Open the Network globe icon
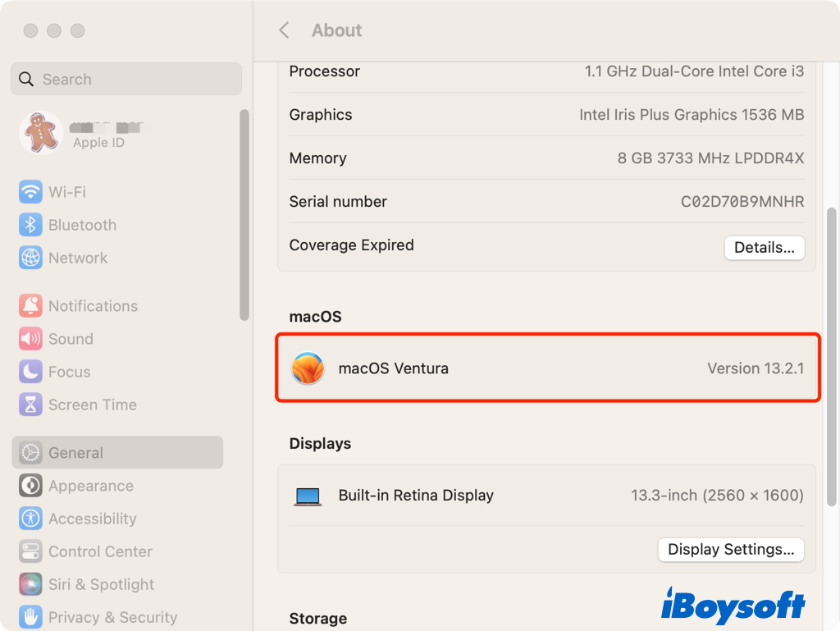Image resolution: width=840 pixels, height=631 pixels. point(30,258)
